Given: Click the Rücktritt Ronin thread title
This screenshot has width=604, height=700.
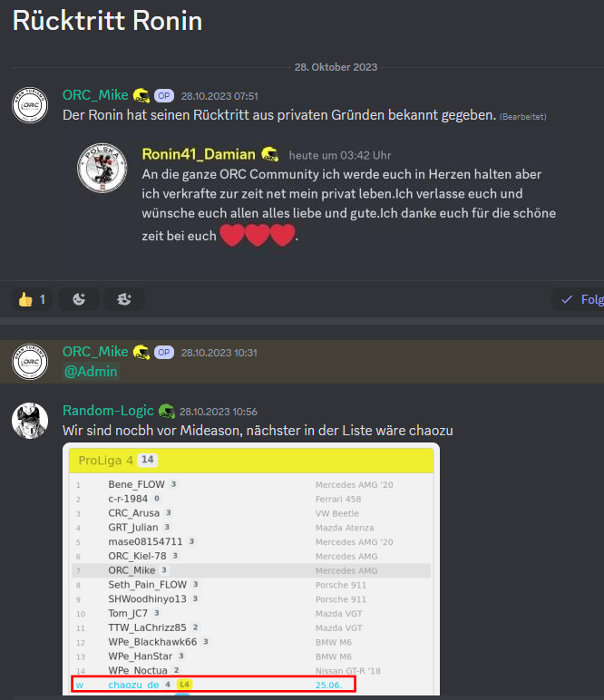Looking at the screenshot, I should pos(107,21).
